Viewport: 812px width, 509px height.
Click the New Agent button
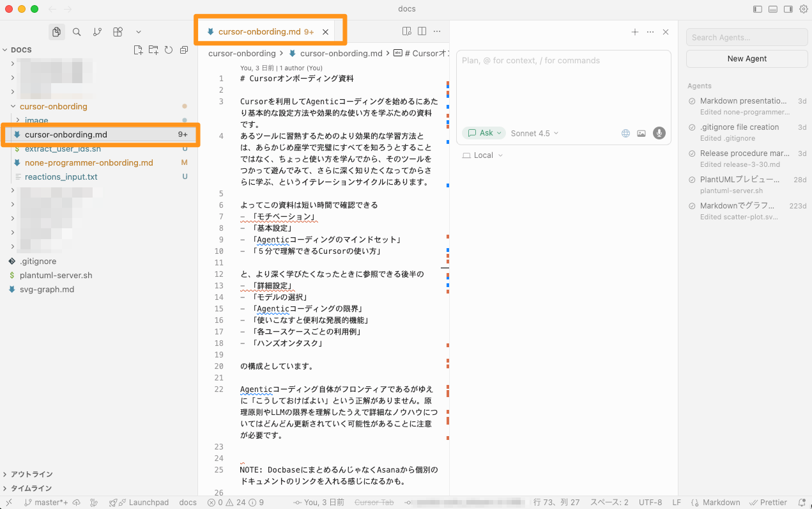point(747,58)
